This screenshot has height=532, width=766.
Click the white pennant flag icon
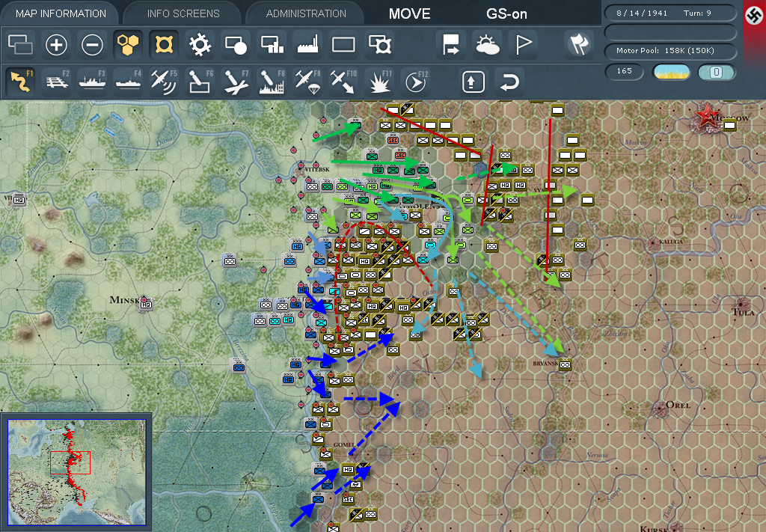click(523, 45)
